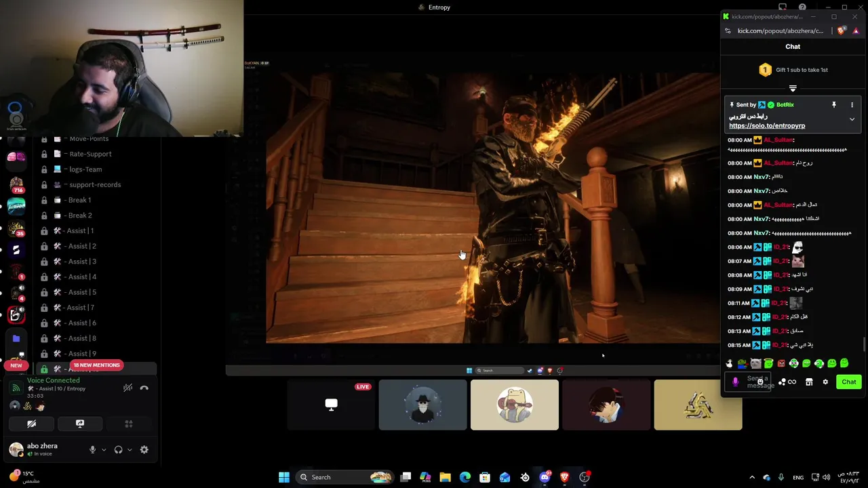Turn on camera in voice panel

pyautogui.click(x=31, y=424)
